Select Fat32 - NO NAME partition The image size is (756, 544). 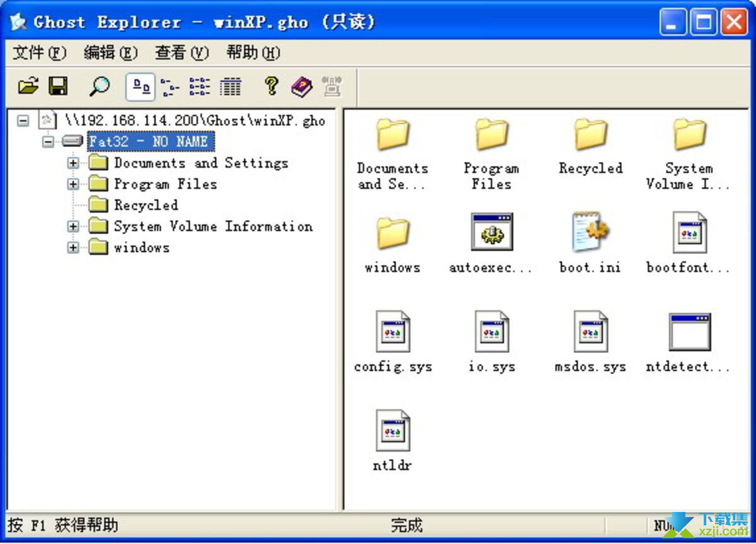[151, 141]
